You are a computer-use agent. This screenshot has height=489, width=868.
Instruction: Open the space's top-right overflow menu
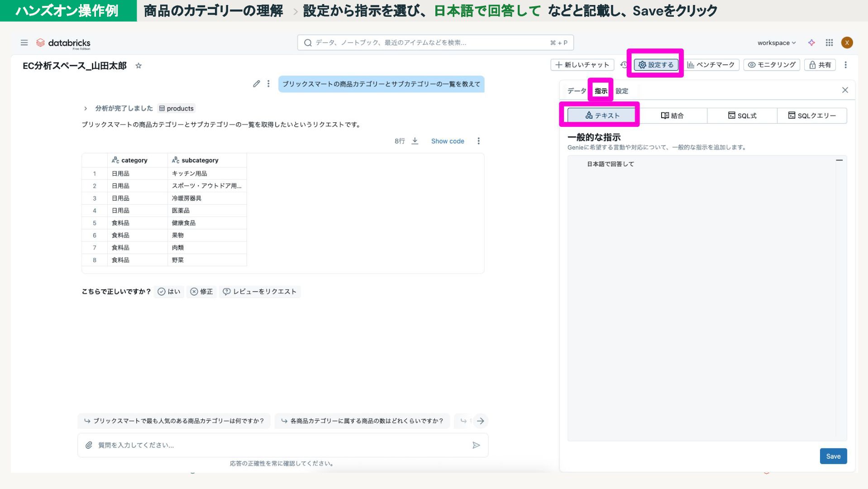coord(845,65)
